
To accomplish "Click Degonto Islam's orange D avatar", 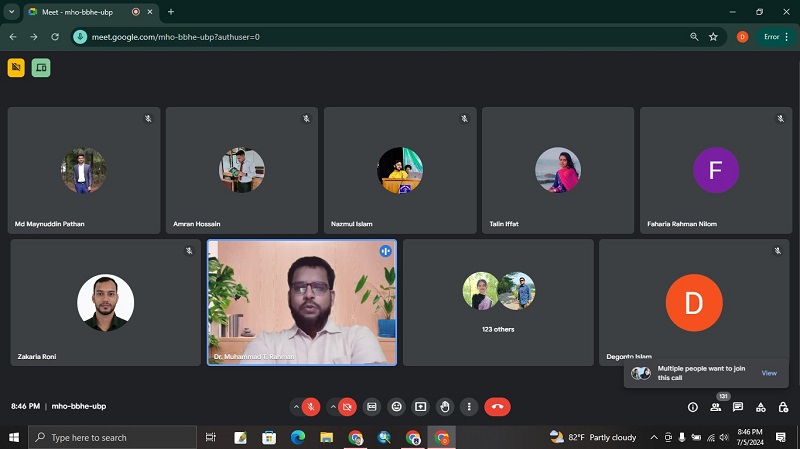I will 694,303.
